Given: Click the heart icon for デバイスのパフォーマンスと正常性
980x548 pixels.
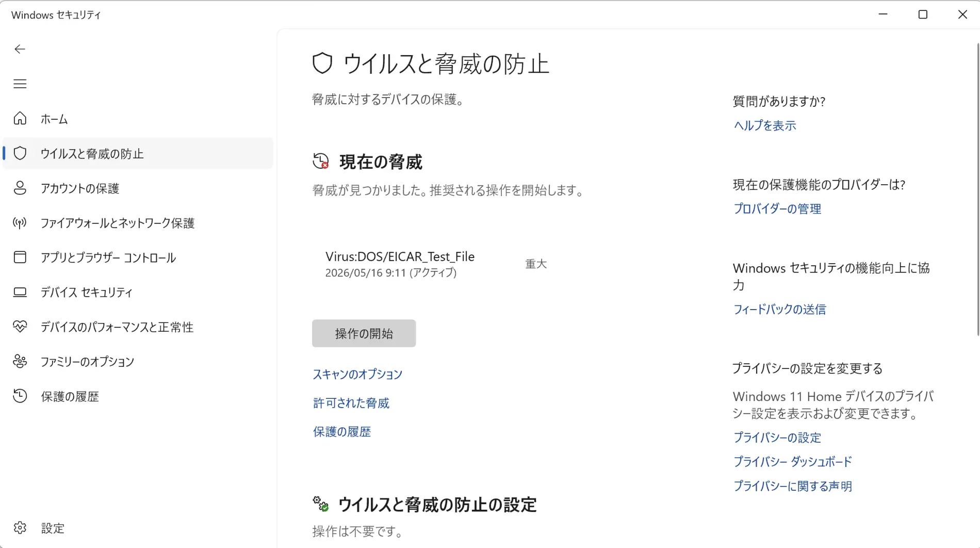Looking at the screenshot, I should [x=20, y=327].
